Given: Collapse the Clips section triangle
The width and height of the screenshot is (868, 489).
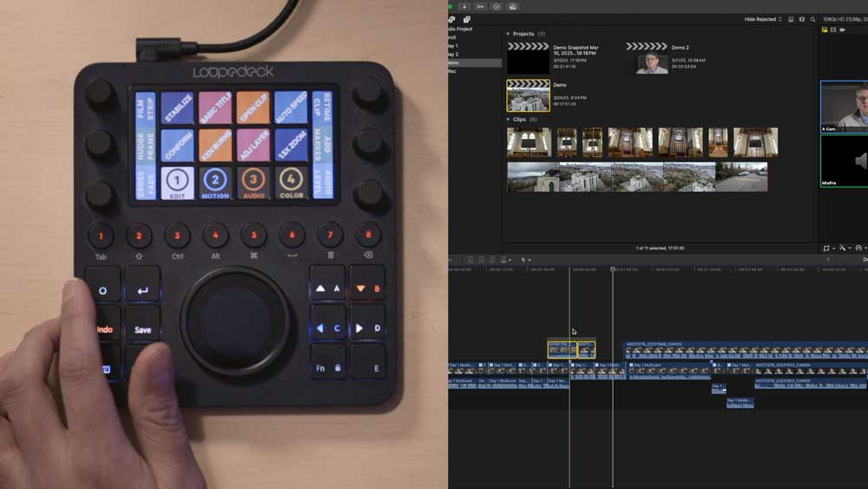Looking at the screenshot, I should tap(508, 119).
